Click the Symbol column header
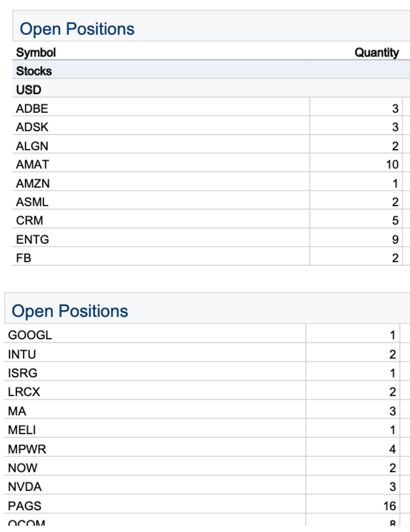This screenshot has width=410, height=532. 36,52
